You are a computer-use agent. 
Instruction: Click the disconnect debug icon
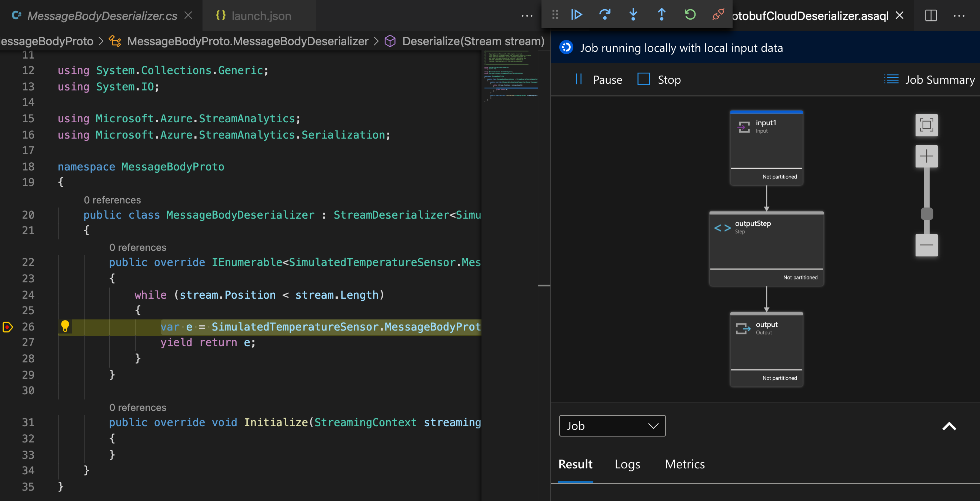[x=720, y=15]
